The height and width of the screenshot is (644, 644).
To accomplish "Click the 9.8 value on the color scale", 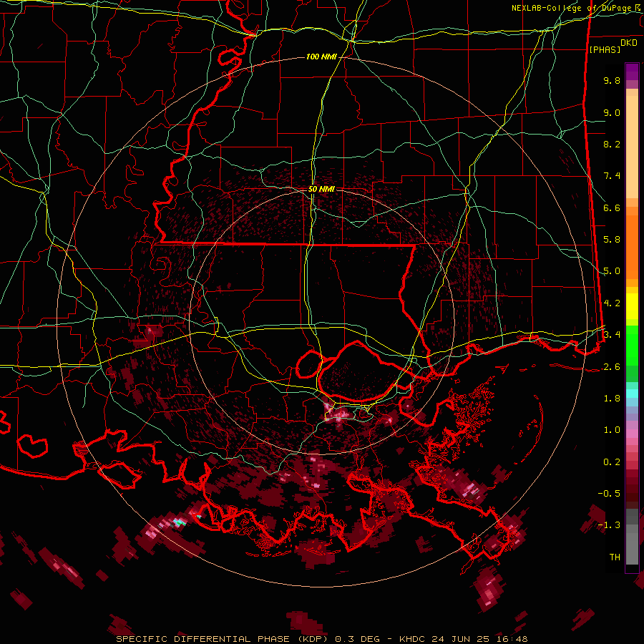I will tap(612, 80).
